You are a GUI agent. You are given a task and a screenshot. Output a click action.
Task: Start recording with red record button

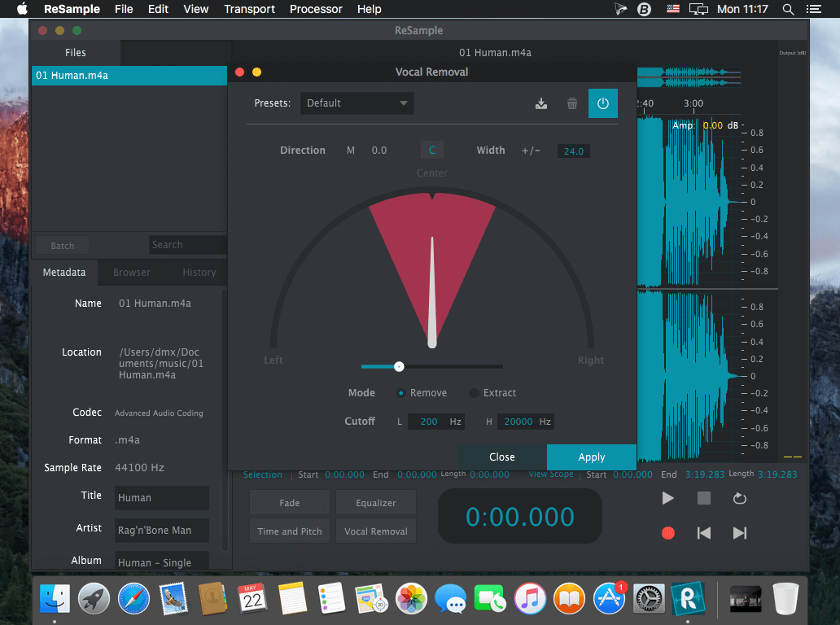pyautogui.click(x=668, y=533)
